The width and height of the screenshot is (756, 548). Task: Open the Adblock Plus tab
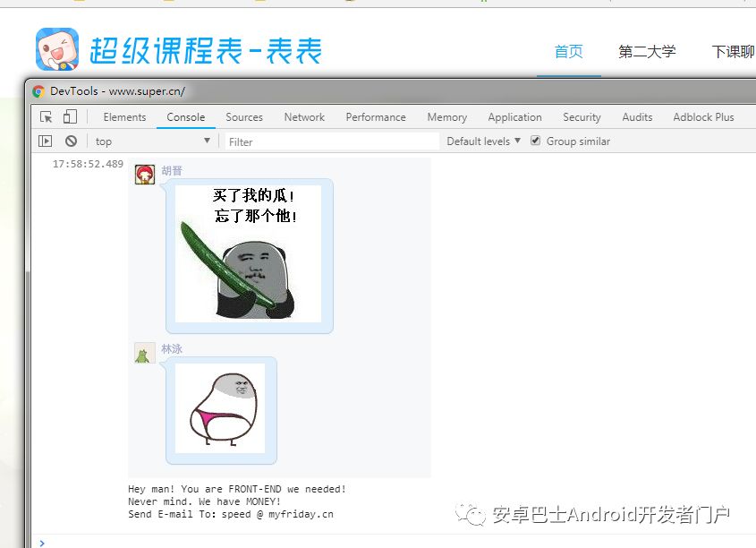(703, 117)
